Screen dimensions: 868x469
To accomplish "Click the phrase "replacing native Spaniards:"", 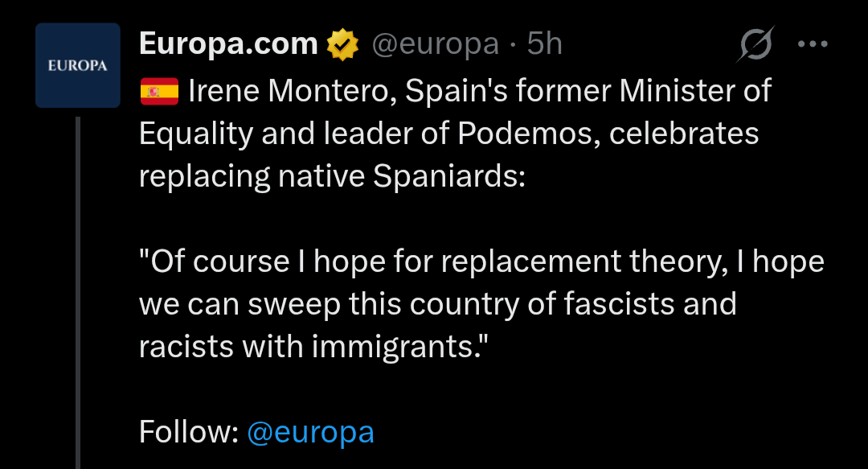I will [331, 175].
